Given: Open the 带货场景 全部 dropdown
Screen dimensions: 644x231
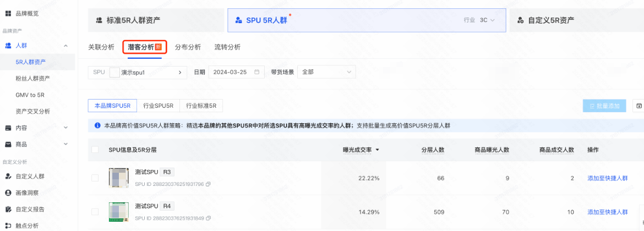Looking at the screenshot, I should click(x=326, y=72).
